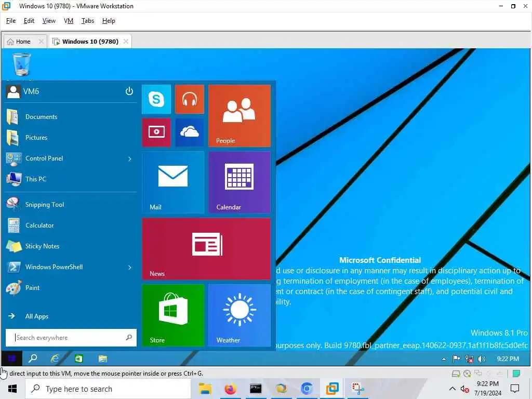Open Documents from the Start menu
Image resolution: width=532 pixels, height=399 pixels.
71,117
